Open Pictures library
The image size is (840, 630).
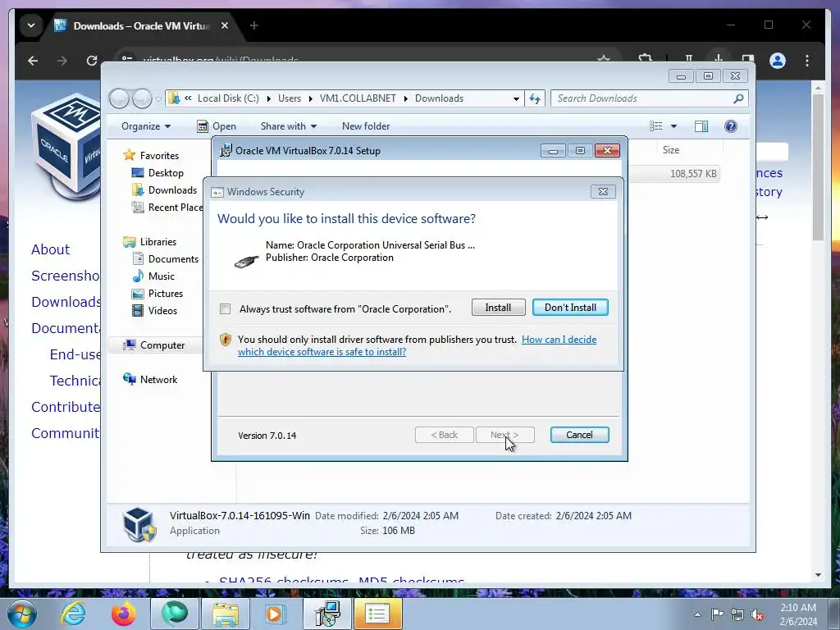(166, 294)
